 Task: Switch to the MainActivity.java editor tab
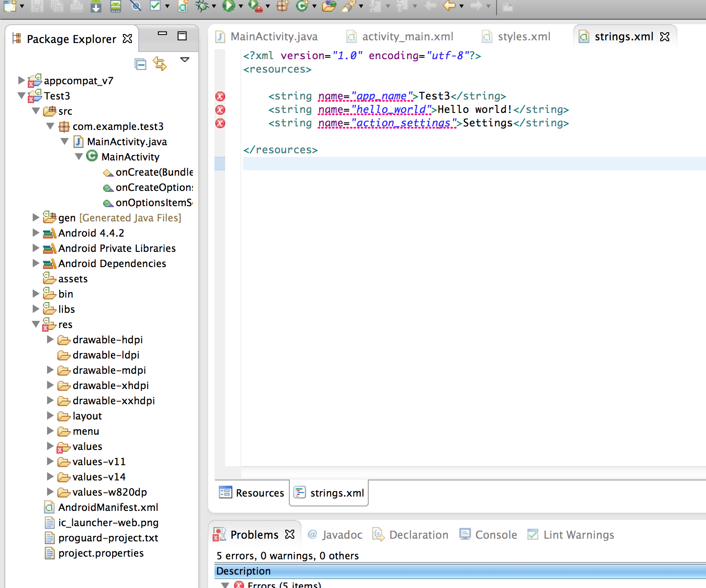(274, 37)
